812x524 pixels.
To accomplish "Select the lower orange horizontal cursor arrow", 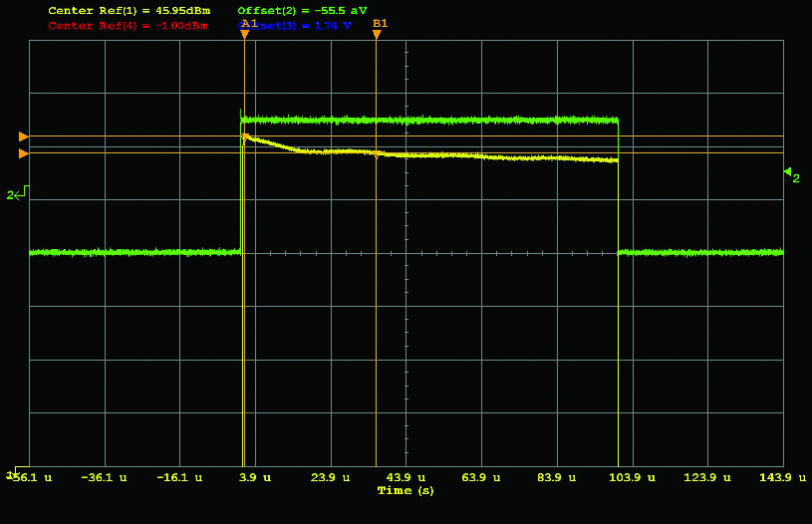I will [24, 153].
